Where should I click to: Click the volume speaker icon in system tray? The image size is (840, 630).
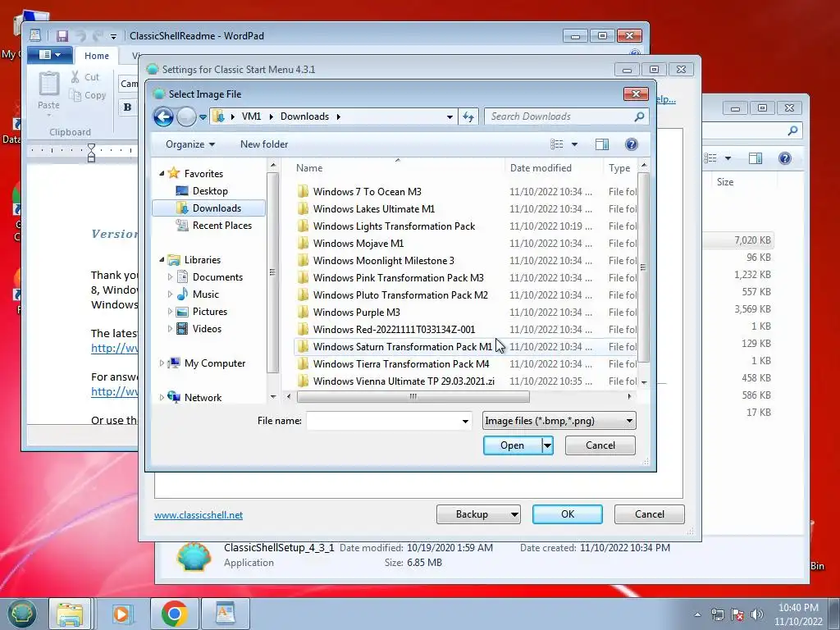pyautogui.click(x=756, y=614)
